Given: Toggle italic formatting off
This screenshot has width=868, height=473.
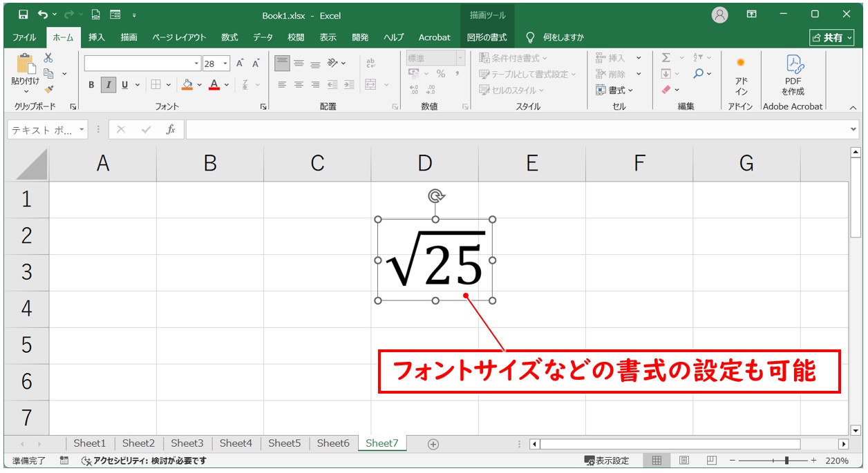Looking at the screenshot, I should (x=108, y=84).
